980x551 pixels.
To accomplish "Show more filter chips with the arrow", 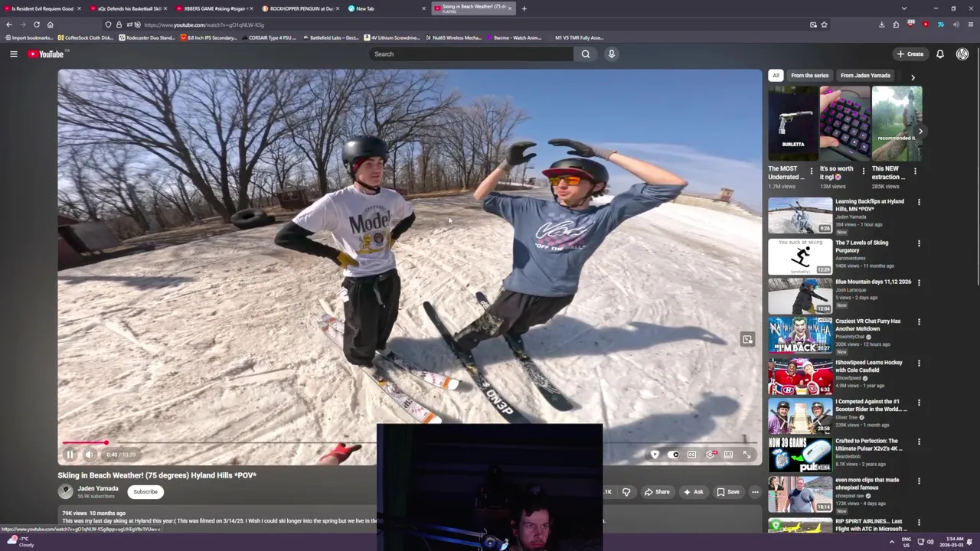I will click(x=913, y=77).
